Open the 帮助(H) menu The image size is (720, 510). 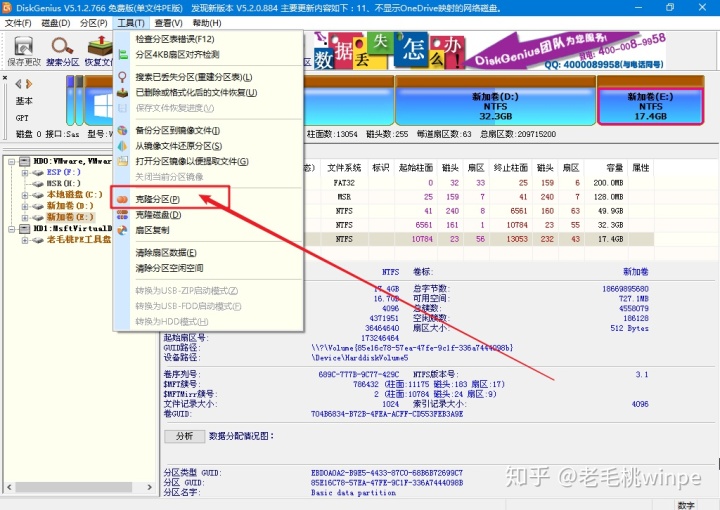click(x=207, y=23)
